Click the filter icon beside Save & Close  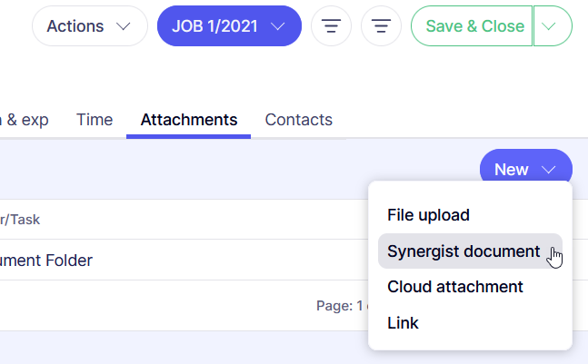(382, 26)
